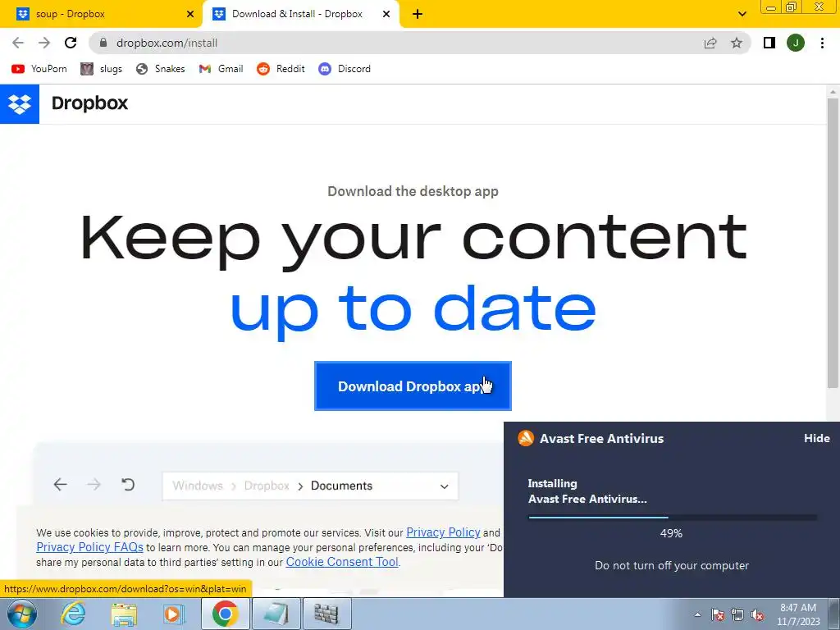Click the 49% progress text
Screen dimensions: 840x630
[x=671, y=533]
